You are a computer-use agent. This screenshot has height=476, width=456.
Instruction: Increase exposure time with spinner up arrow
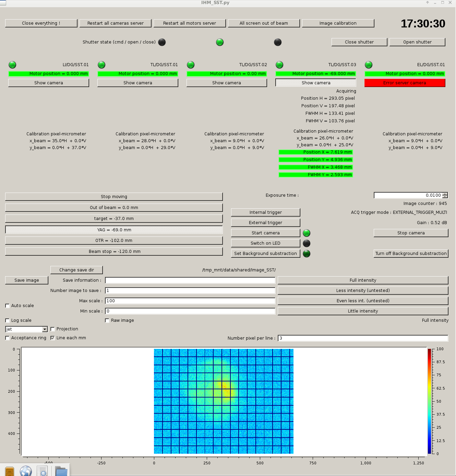(445, 194)
